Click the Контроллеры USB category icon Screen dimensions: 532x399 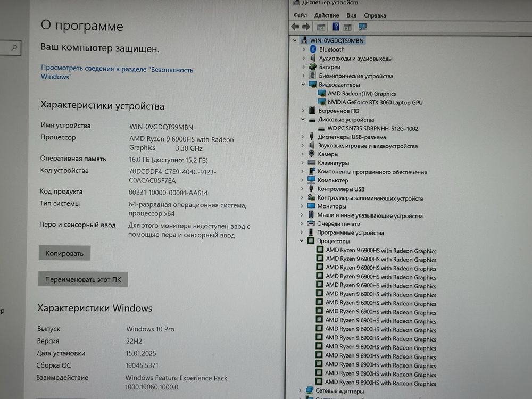click(x=311, y=188)
